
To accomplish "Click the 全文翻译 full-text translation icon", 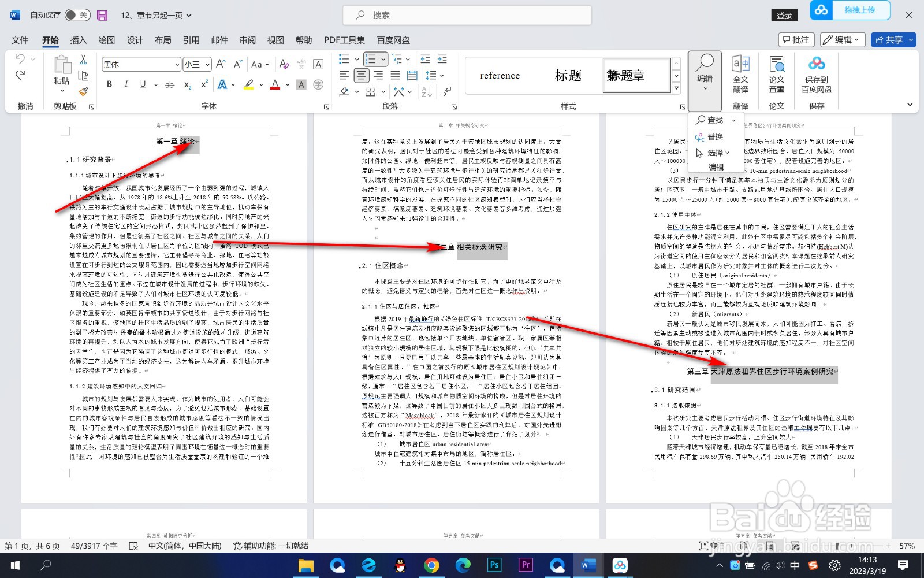I will click(741, 75).
